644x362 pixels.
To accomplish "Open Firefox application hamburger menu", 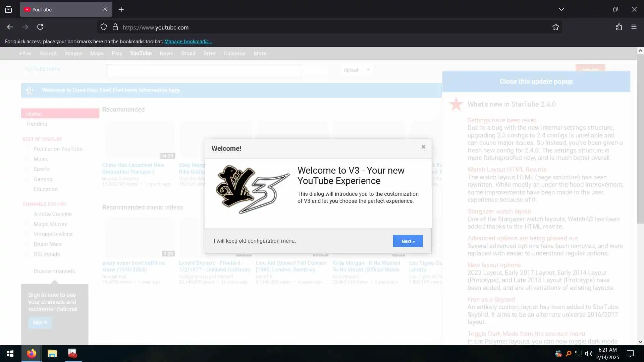I will (x=634, y=27).
